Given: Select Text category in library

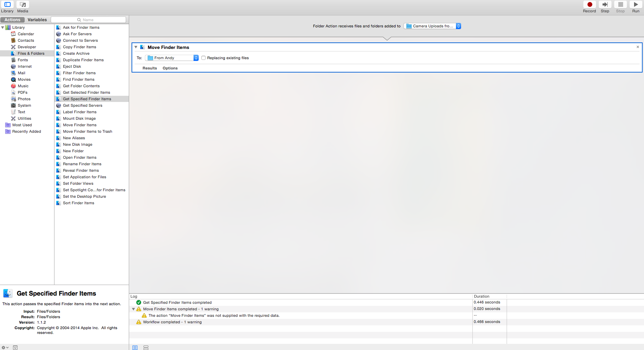Looking at the screenshot, I should 21,112.
